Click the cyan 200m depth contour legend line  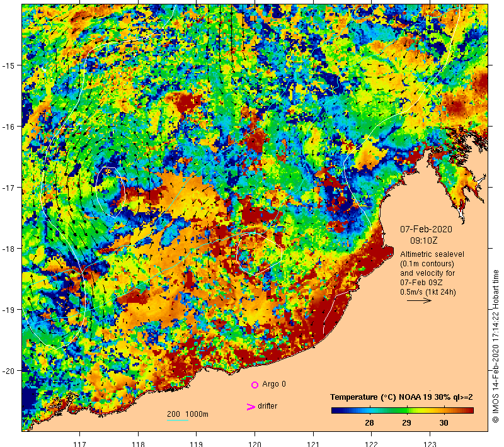tap(178, 420)
